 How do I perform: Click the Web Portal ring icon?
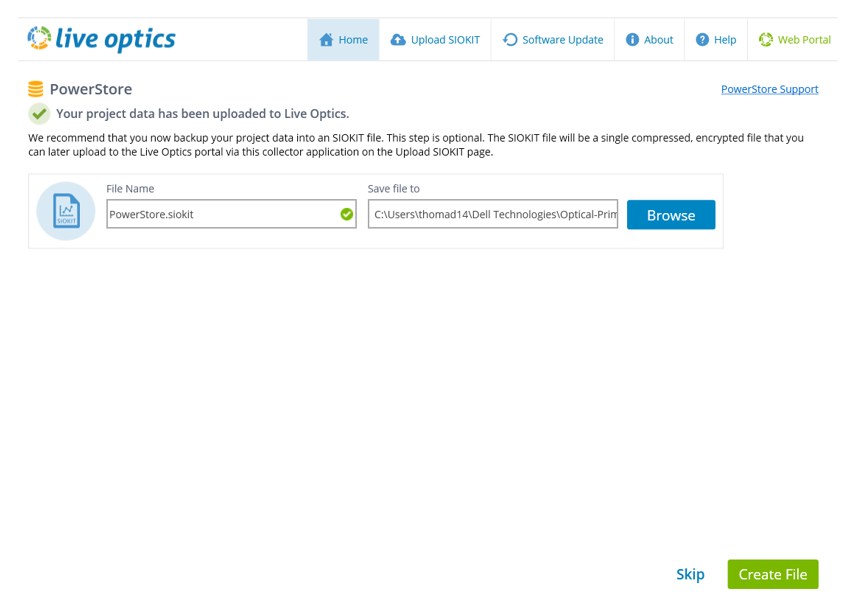(x=766, y=40)
